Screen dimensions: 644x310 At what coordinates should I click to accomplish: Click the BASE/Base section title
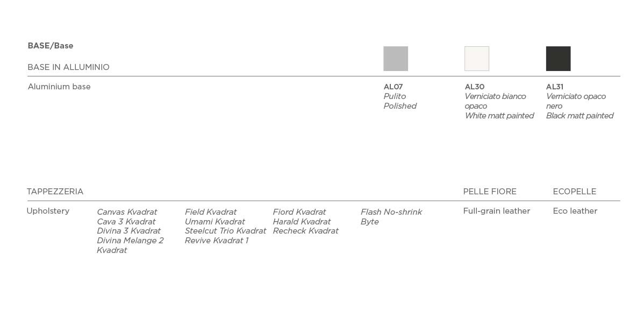51,46
